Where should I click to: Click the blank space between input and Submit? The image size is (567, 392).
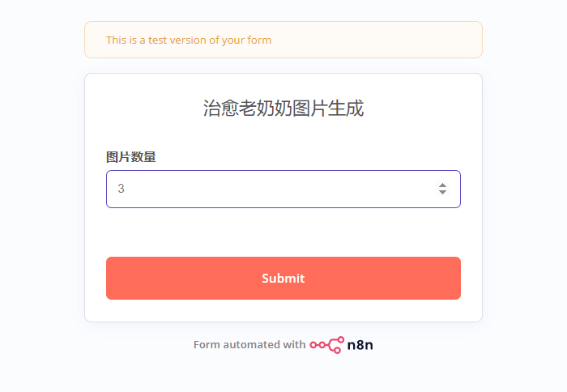coord(283,232)
